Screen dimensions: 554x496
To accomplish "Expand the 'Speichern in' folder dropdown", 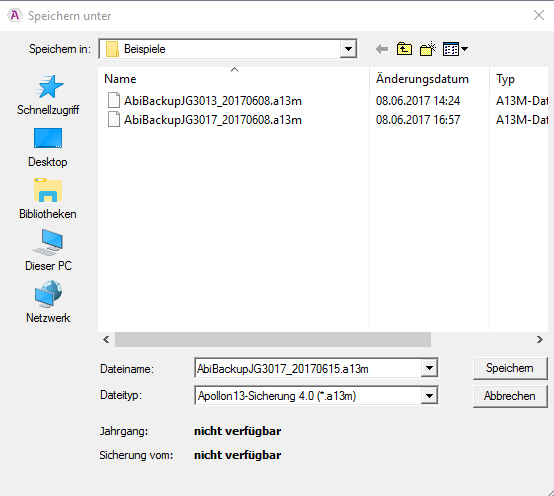I will pos(348,49).
